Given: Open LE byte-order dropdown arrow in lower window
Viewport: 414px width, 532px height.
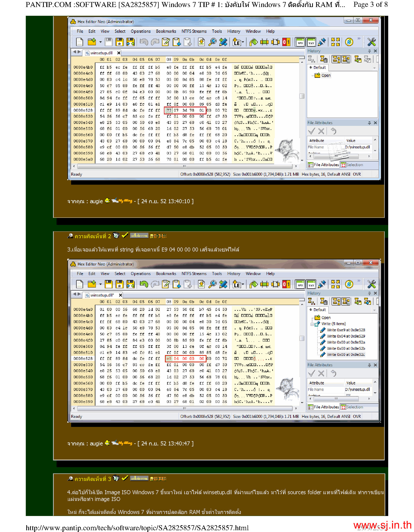Looking at the screenshot, I should click(243, 285).
